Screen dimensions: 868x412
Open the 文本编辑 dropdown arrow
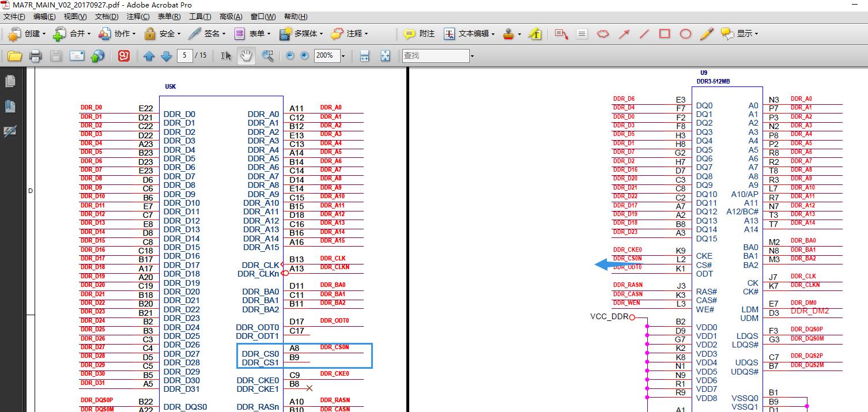pyautogui.click(x=493, y=34)
